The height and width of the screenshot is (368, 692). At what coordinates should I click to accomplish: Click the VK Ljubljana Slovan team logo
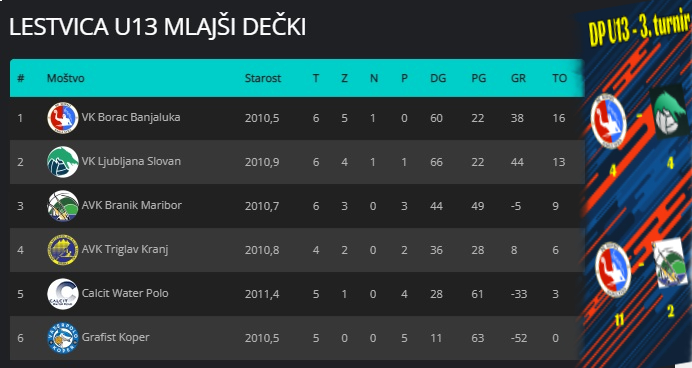63,162
